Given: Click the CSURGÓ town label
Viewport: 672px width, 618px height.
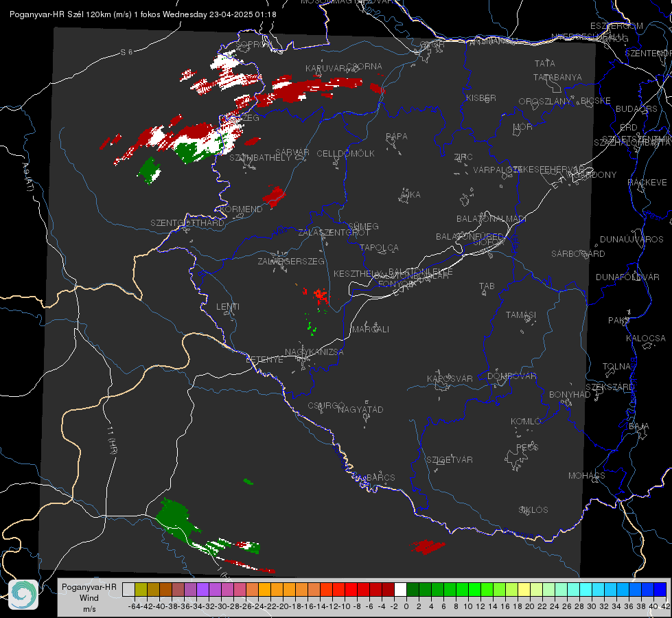Looking at the screenshot, I should [x=326, y=405].
